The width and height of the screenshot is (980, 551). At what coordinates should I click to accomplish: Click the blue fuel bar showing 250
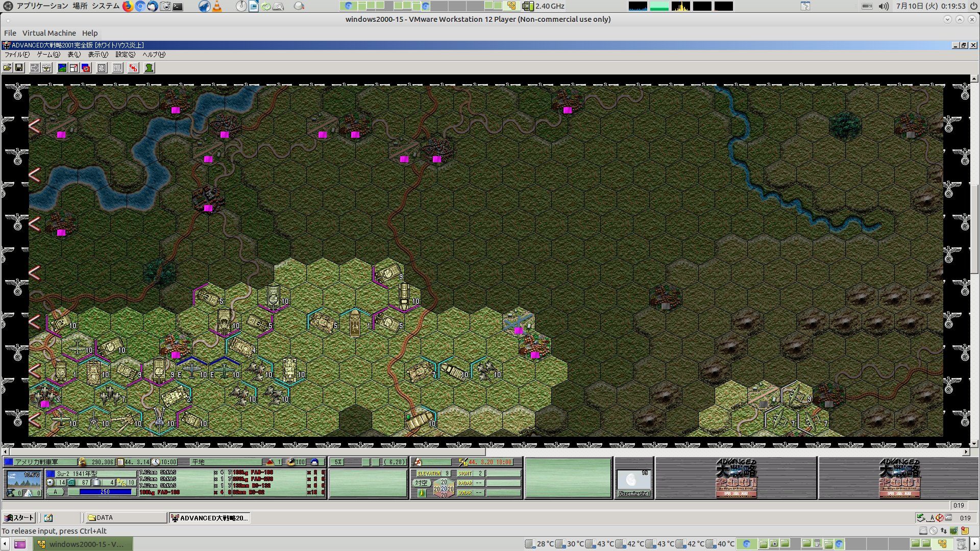pos(105,492)
